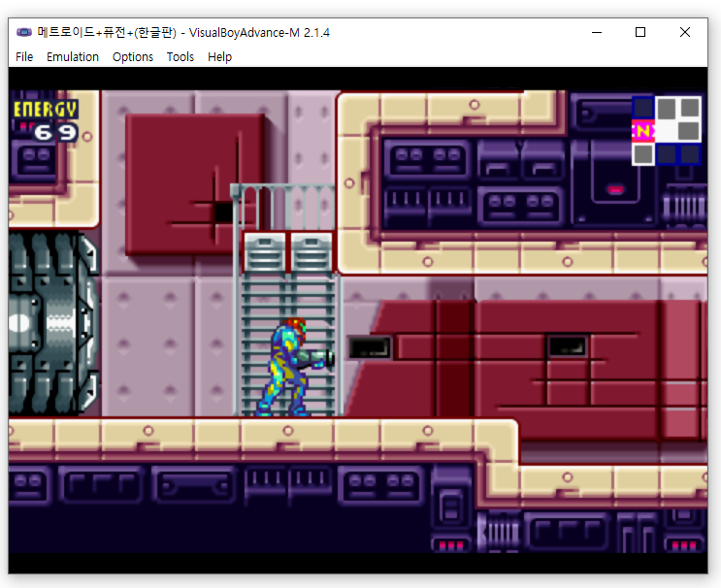Open the Options menu
Viewport: 721px width, 588px height.
point(132,57)
